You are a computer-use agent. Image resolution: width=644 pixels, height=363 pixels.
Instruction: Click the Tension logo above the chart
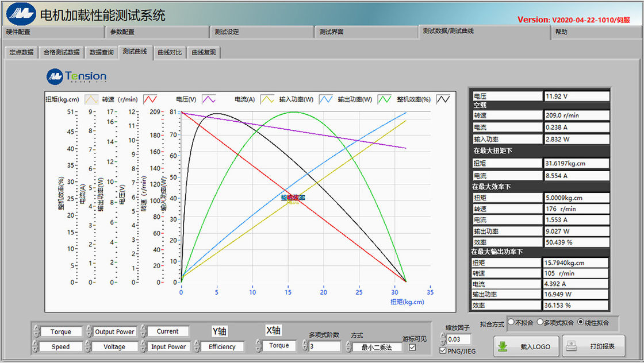pyautogui.click(x=76, y=76)
